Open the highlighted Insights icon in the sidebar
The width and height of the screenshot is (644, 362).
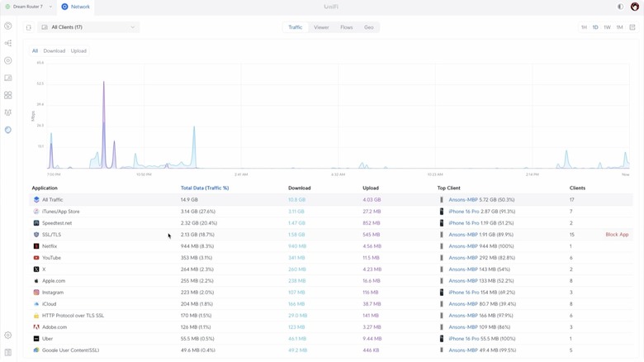click(x=7, y=130)
